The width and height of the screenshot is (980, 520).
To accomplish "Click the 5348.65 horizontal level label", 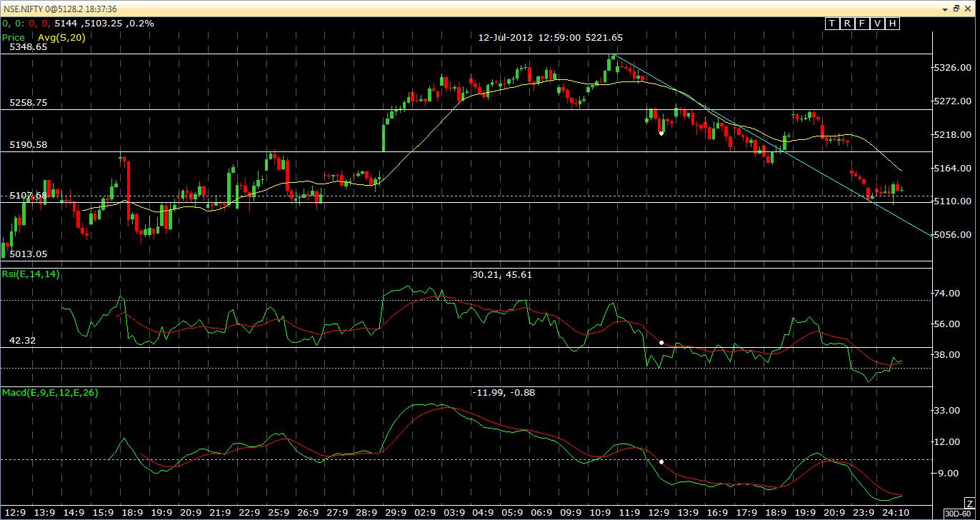I will pyautogui.click(x=28, y=47).
